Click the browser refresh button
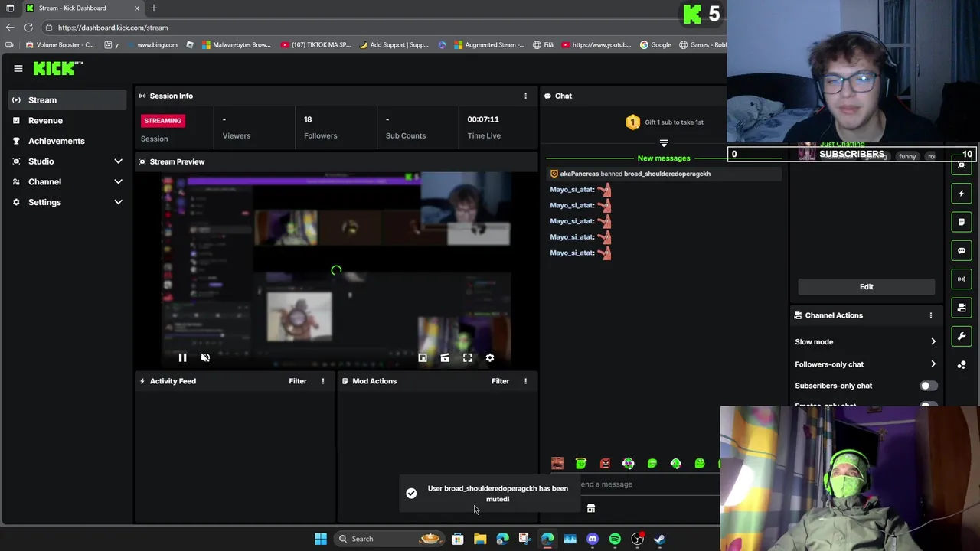The image size is (980, 551). [28, 28]
